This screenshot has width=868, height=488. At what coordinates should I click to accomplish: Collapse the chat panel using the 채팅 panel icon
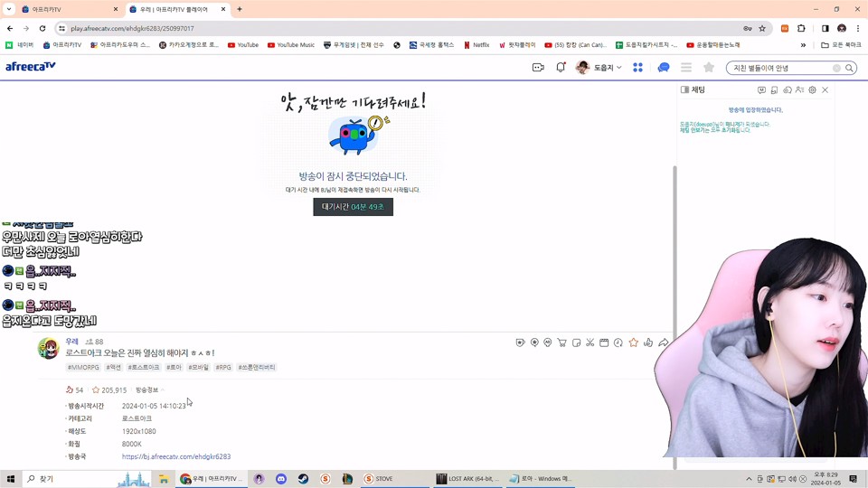pyautogui.click(x=684, y=89)
